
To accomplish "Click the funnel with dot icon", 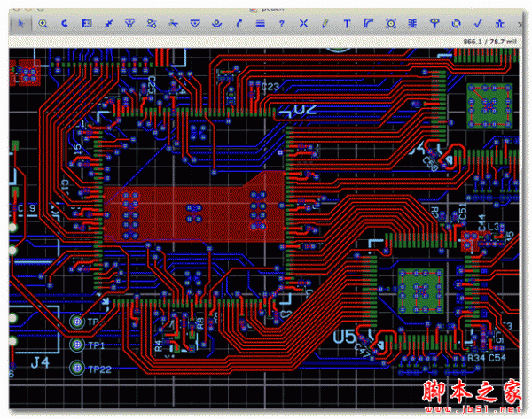I will pos(130,23).
